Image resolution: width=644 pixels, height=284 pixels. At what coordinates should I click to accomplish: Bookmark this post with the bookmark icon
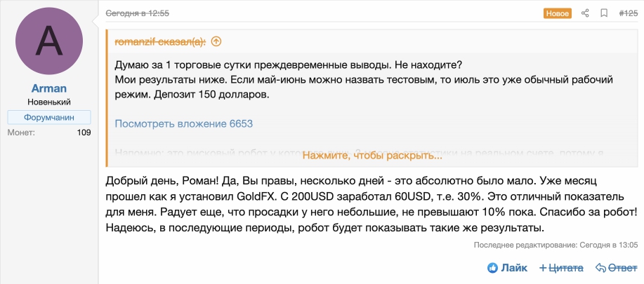pyautogui.click(x=604, y=13)
